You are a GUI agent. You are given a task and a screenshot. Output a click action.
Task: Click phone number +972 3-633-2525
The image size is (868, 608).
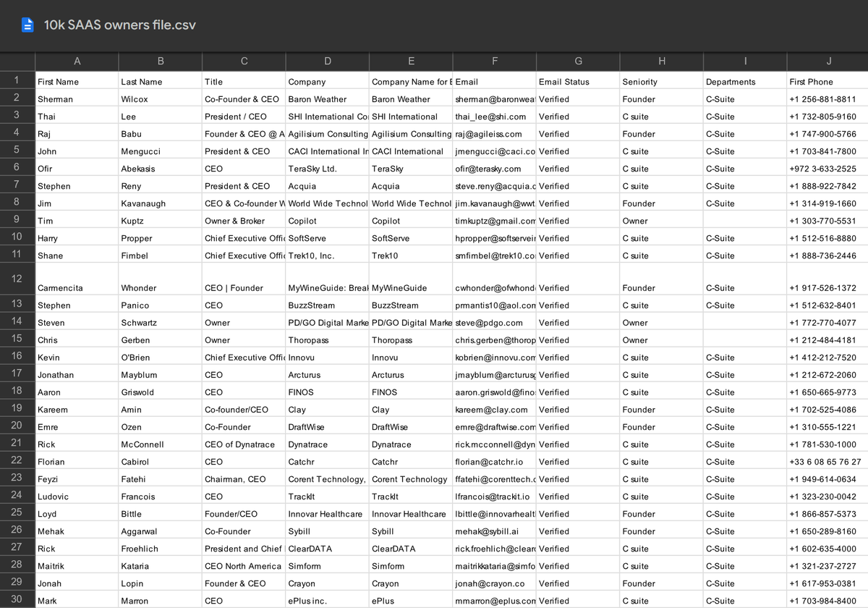pyautogui.click(x=827, y=168)
